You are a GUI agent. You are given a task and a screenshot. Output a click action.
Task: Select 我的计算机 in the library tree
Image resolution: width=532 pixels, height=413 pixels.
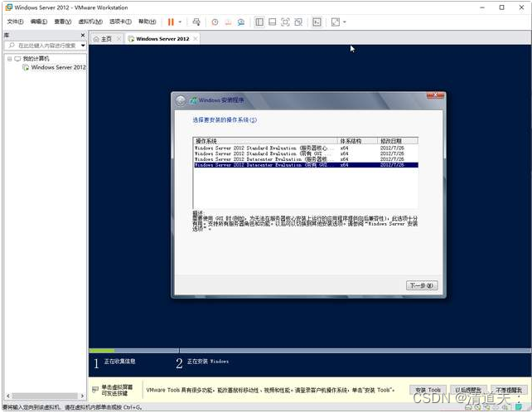36,59
